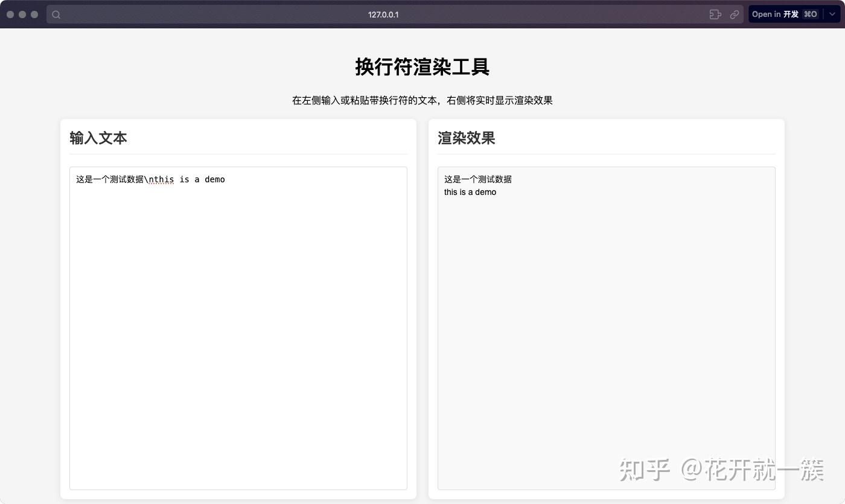Click the yellow minimize traffic light
Screen dimensions: 845x504
(24, 14)
